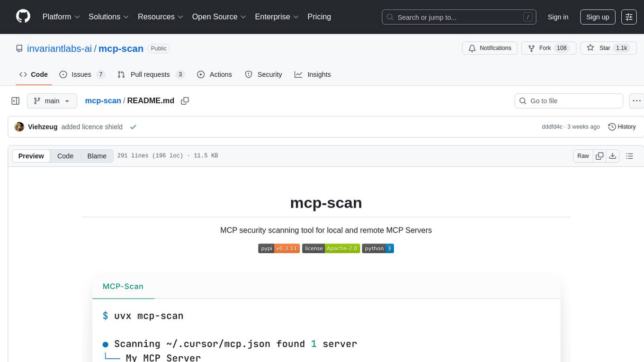Image resolution: width=644 pixels, height=362 pixels.
Task: Click the Sign up button
Action: 598,17
